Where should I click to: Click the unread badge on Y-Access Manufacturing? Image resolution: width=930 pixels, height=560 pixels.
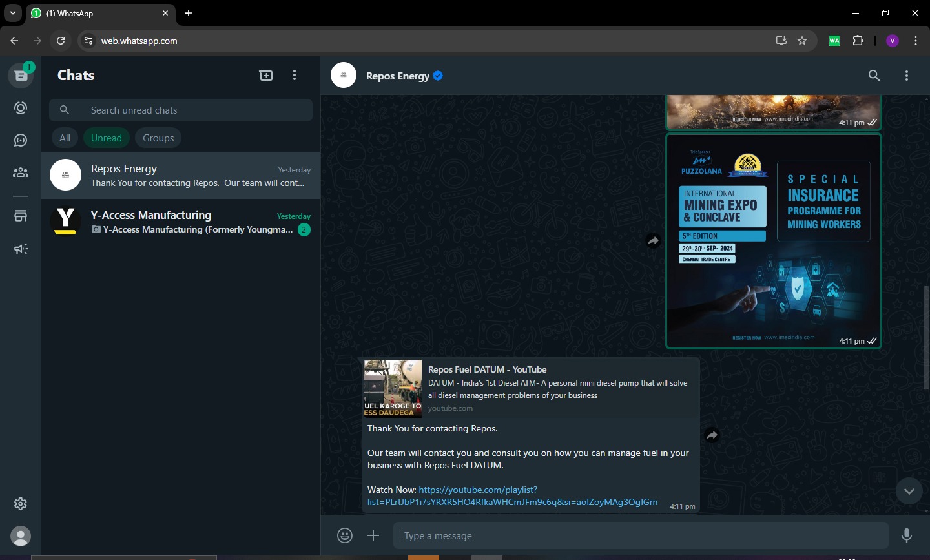[x=304, y=229]
